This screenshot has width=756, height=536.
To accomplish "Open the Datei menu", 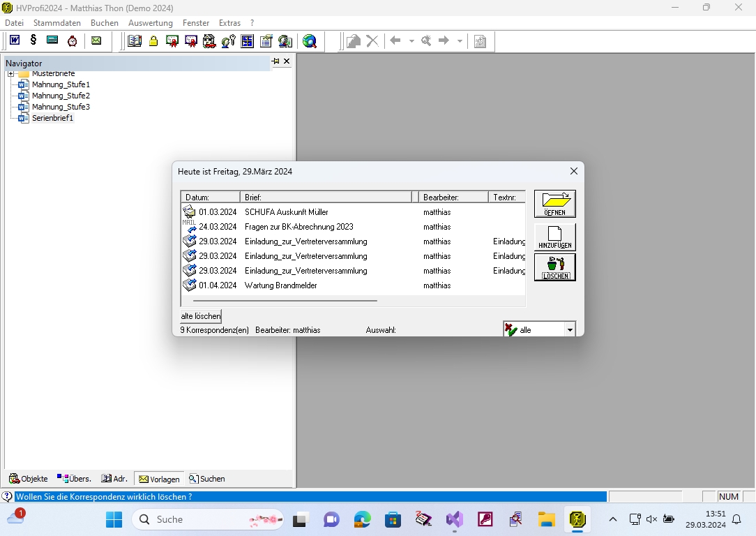I will (x=14, y=22).
